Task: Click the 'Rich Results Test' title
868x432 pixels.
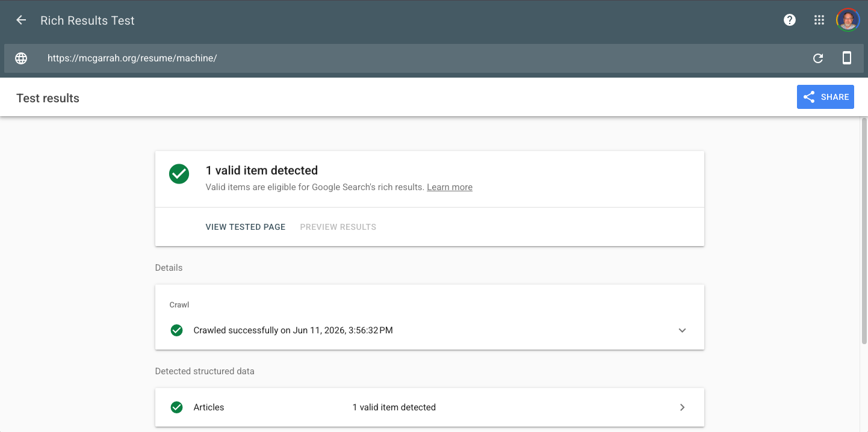Action: (x=87, y=20)
